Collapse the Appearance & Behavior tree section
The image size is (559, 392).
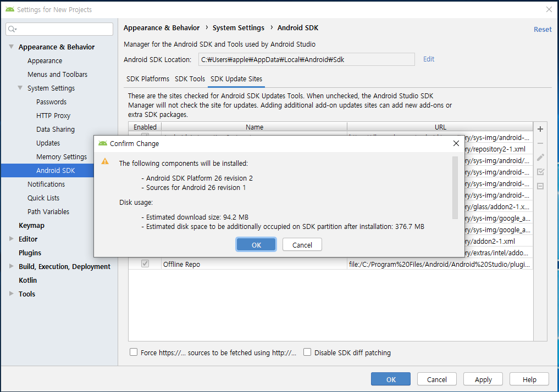coord(11,47)
